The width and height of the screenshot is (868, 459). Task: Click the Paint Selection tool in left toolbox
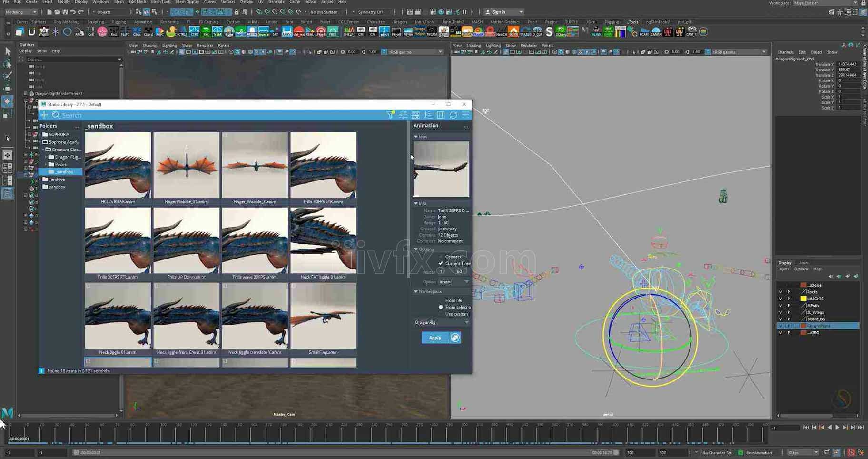(8, 76)
